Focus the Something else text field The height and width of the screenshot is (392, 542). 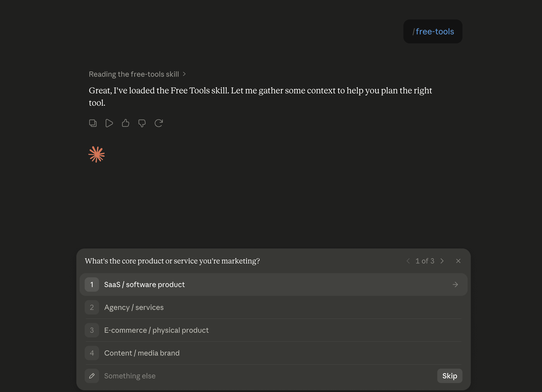click(267, 376)
